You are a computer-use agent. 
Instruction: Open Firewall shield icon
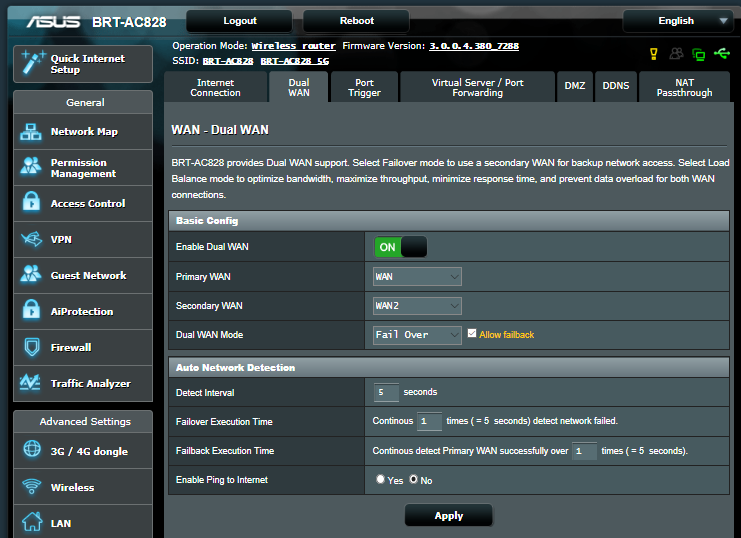32,347
